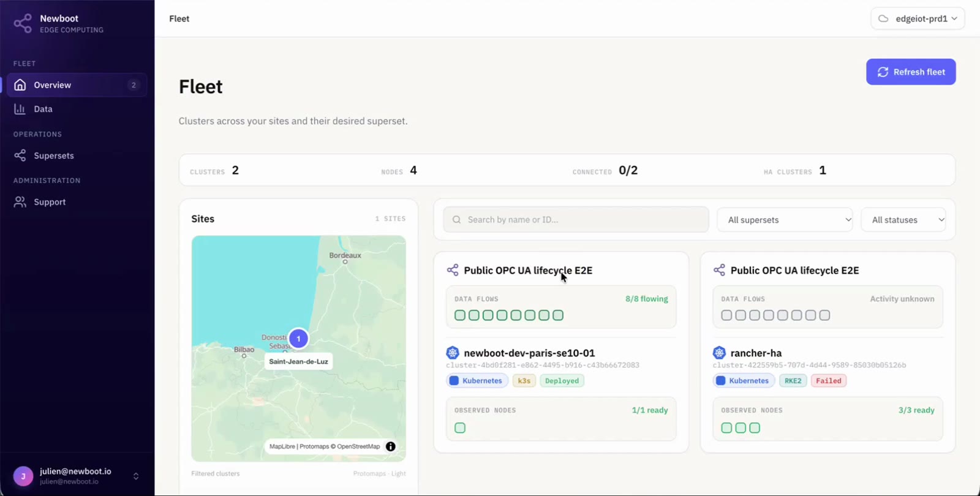This screenshot has width=980, height=496.
Task: Click the last green data flow square
Action: pyautogui.click(x=558, y=315)
